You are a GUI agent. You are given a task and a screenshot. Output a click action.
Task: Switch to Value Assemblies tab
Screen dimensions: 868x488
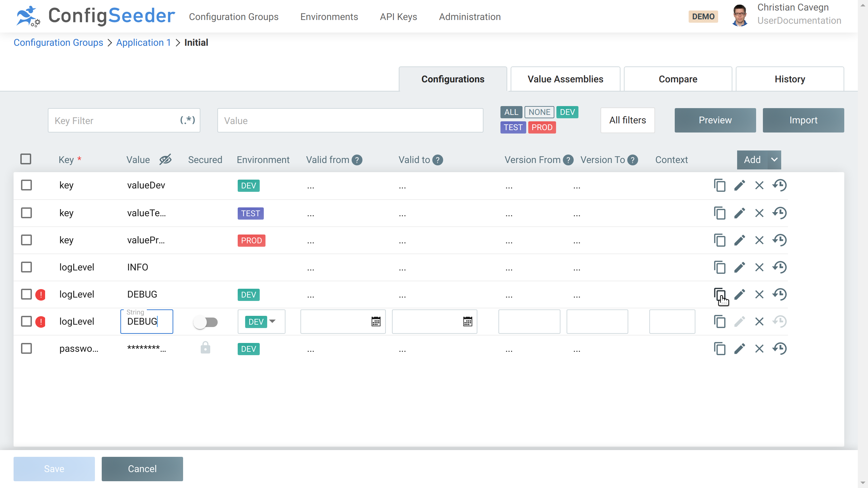pyautogui.click(x=565, y=79)
